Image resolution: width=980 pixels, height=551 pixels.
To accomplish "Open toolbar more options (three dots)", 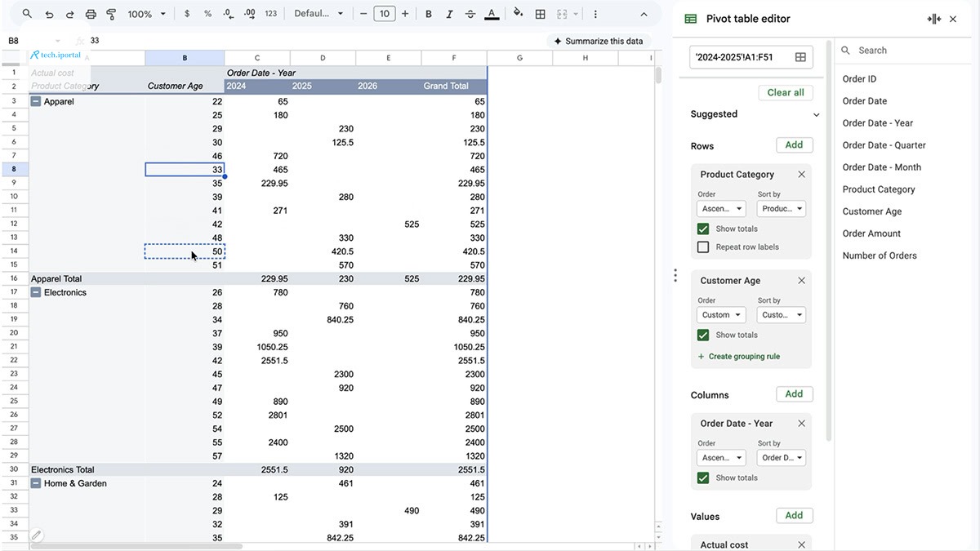I will coord(595,14).
